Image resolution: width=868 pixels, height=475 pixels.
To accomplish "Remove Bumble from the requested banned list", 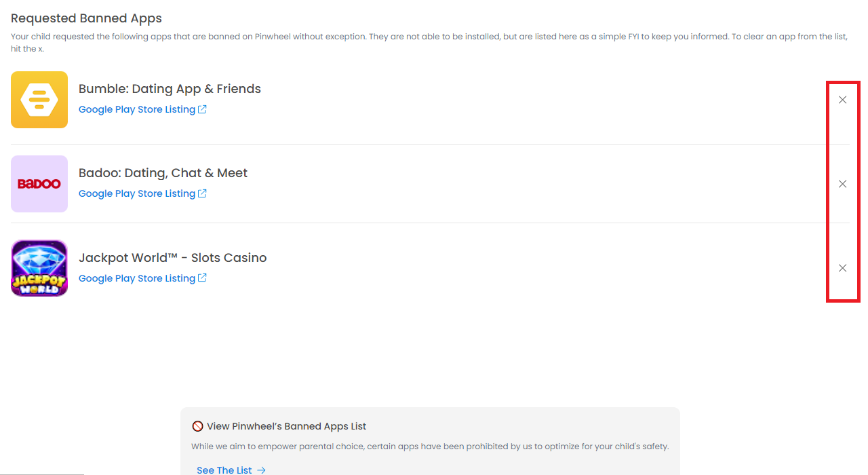I will (842, 100).
